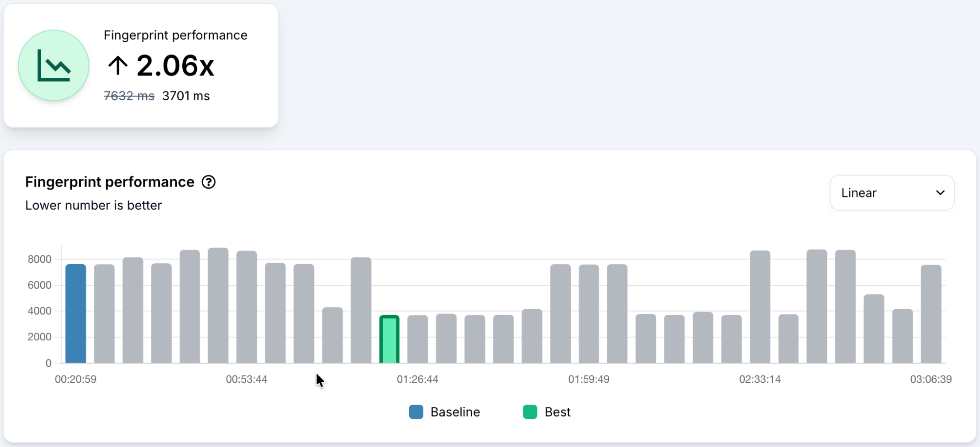Image resolution: width=980 pixels, height=447 pixels.
Task: Click the 01:26:44 time axis label
Action: (417, 379)
